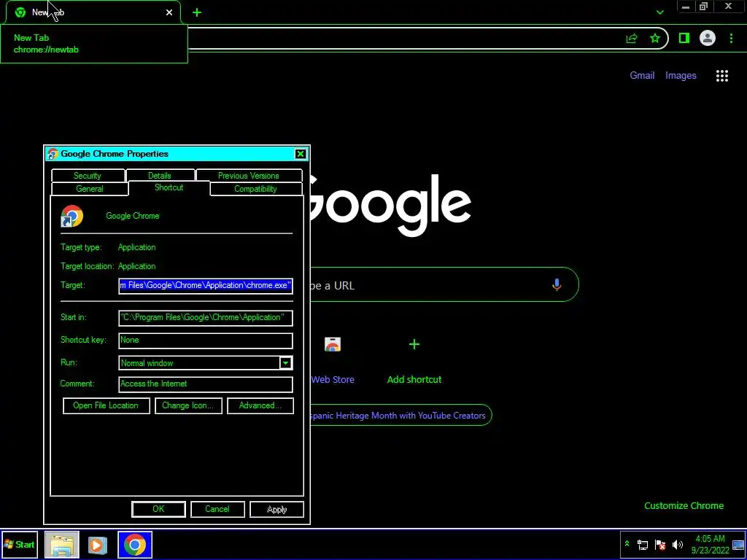Start voice search with microphone icon

pyautogui.click(x=557, y=285)
